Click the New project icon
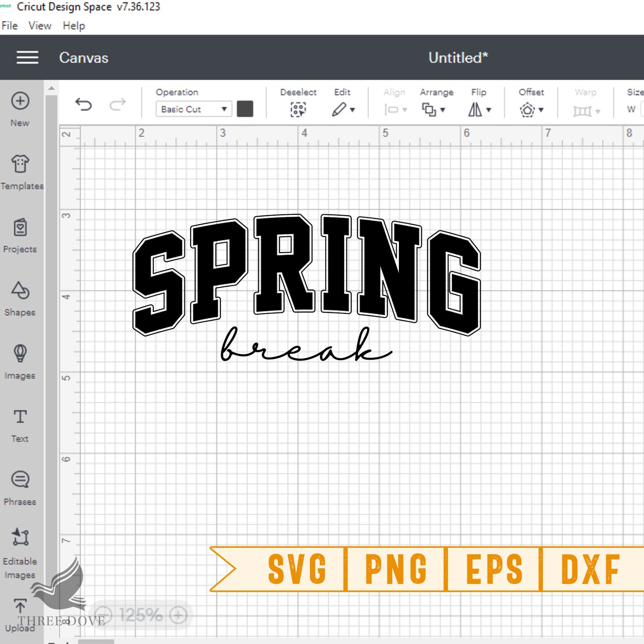This screenshot has height=644, width=644. pyautogui.click(x=20, y=101)
